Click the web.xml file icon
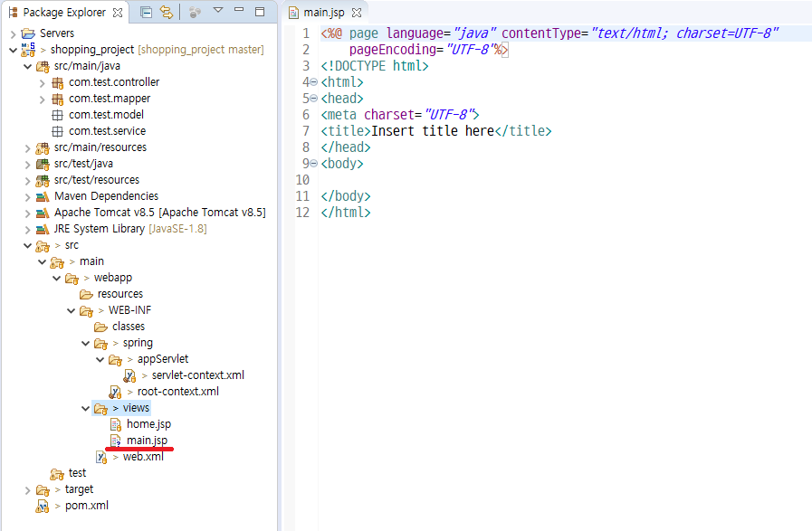Viewport: 812px width, 531px height. tap(101, 458)
